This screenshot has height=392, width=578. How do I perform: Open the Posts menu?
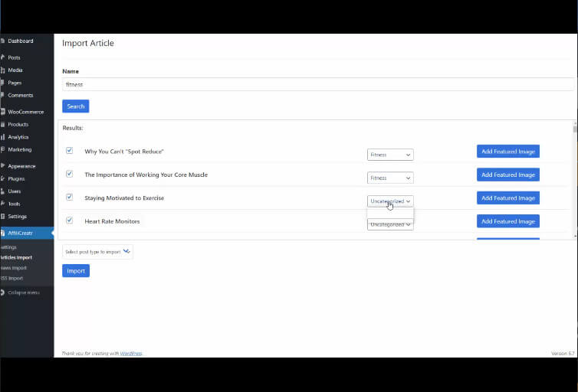tap(14, 57)
